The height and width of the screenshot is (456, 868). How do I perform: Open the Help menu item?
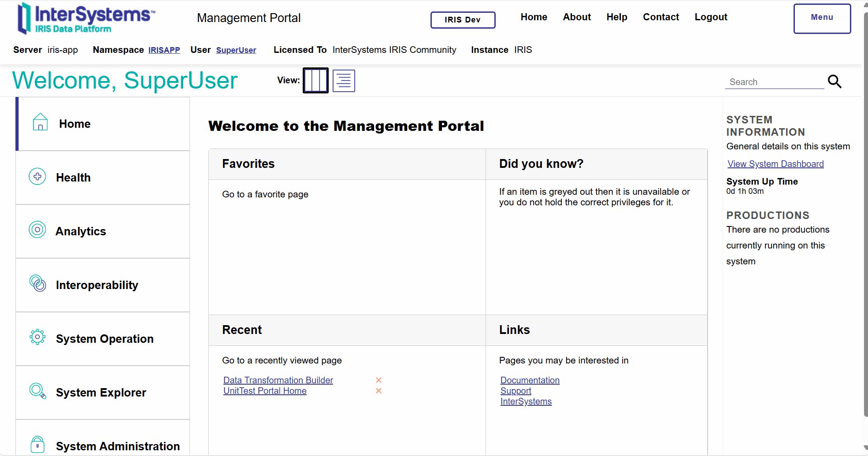pyautogui.click(x=616, y=17)
